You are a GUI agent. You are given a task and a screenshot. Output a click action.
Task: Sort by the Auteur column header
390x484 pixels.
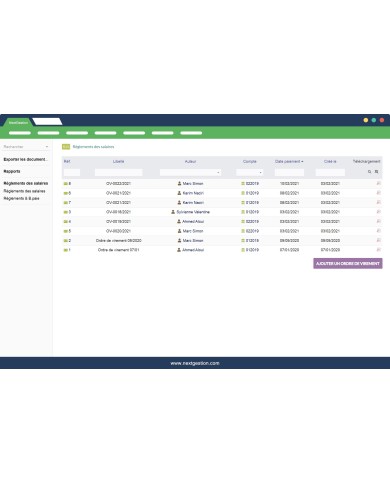coord(190,161)
